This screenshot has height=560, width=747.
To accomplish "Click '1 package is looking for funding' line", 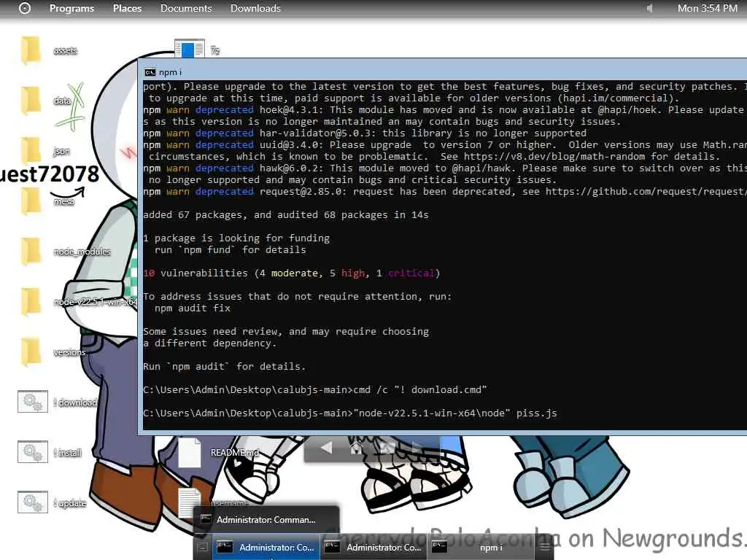I will pyautogui.click(x=236, y=238).
